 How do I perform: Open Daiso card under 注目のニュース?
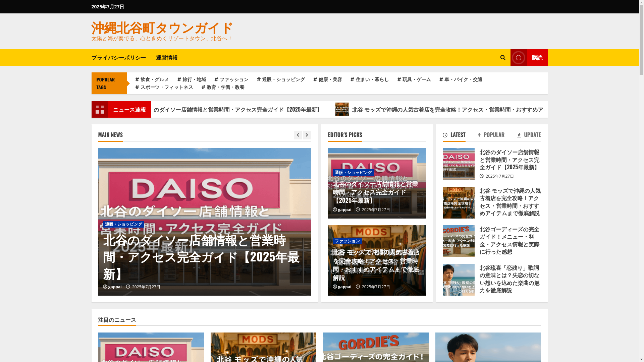pos(151,347)
